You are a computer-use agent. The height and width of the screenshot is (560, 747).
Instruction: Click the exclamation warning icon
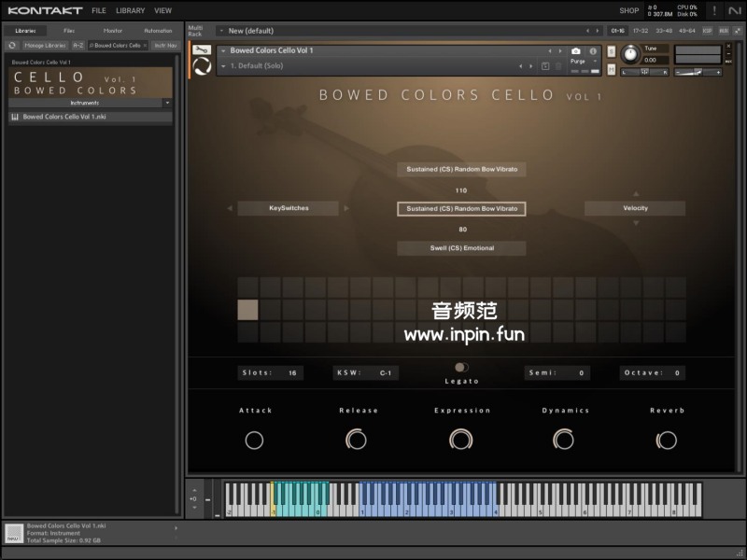(714, 10)
